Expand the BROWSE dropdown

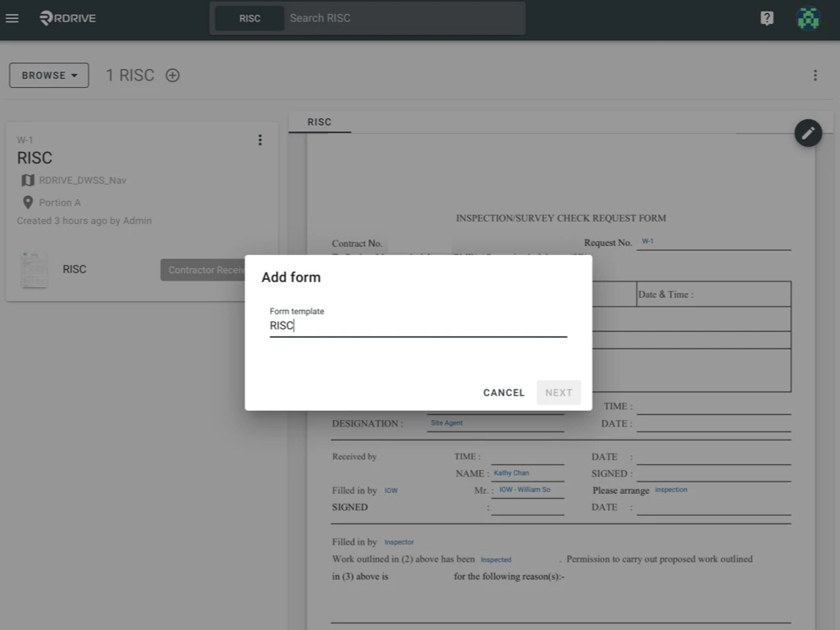click(x=48, y=75)
